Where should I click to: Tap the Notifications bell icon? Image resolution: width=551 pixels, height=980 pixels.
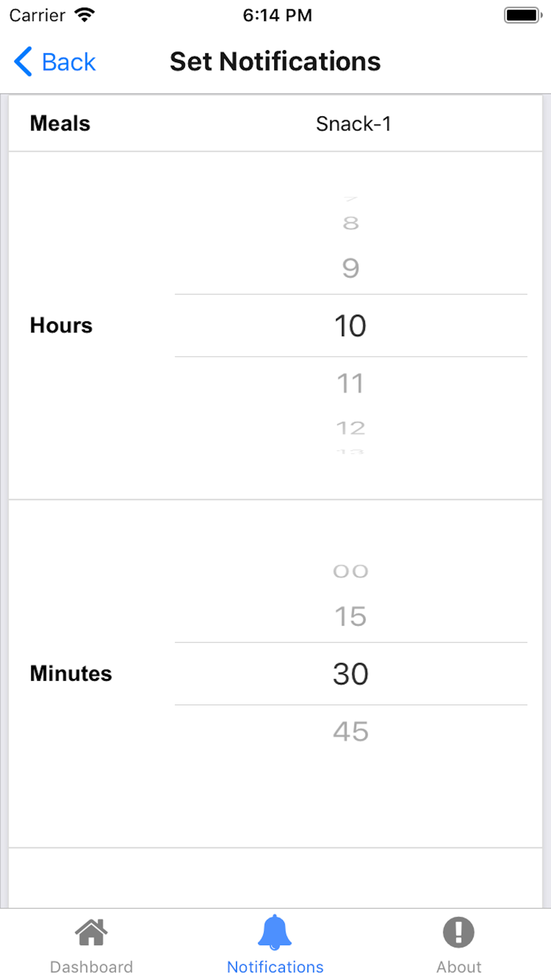coord(274,932)
